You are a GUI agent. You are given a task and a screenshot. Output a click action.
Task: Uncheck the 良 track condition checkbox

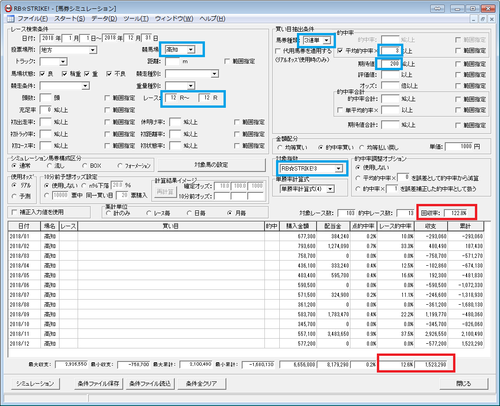42,74
